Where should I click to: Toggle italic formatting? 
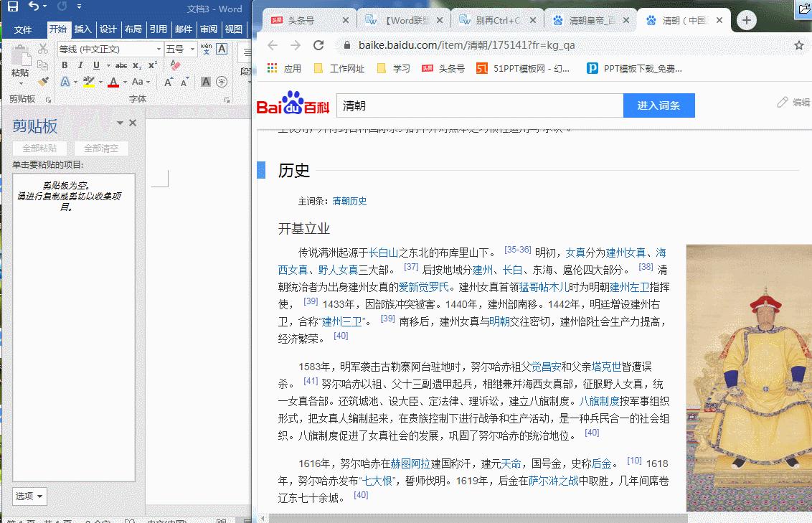(80, 65)
